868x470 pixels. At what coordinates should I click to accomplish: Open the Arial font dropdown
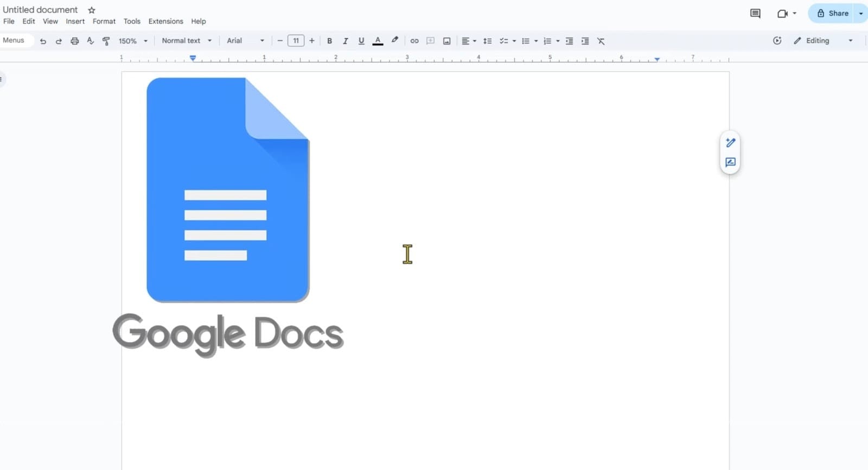click(245, 41)
